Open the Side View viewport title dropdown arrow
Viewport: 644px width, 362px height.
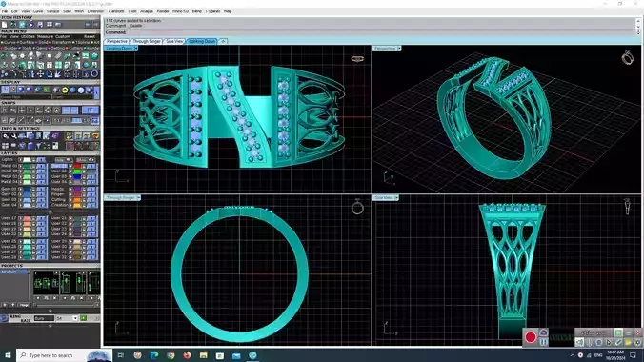(396, 197)
